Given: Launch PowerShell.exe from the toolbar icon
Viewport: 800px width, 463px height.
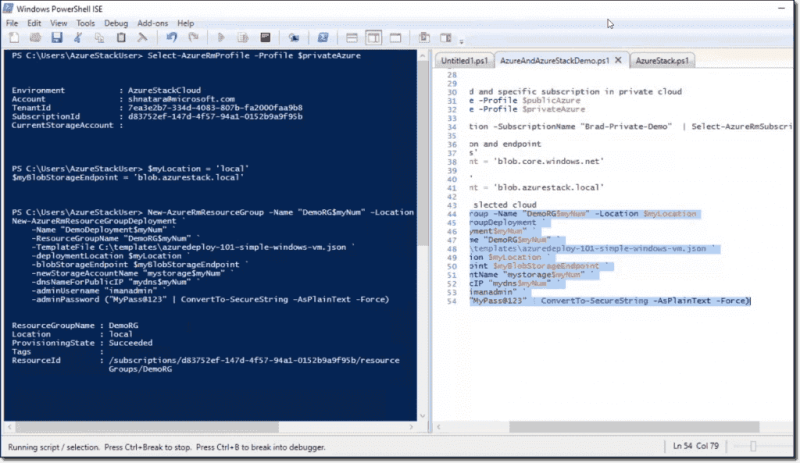Looking at the screenshot, I should (323, 37).
